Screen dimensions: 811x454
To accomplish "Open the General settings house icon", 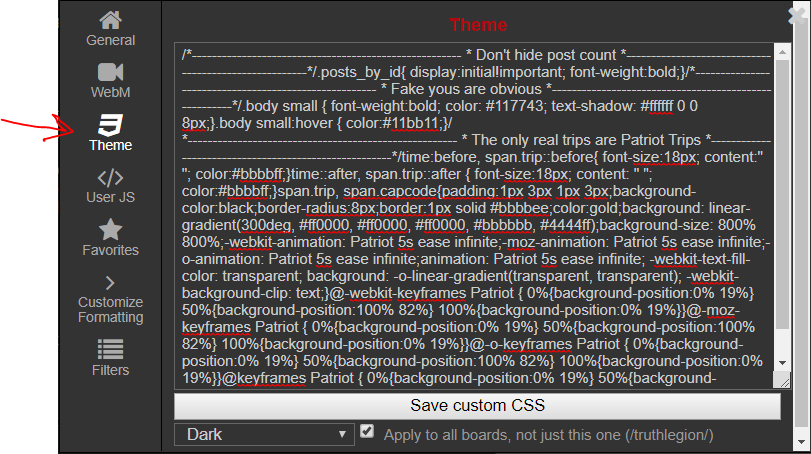I will coord(110,20).
